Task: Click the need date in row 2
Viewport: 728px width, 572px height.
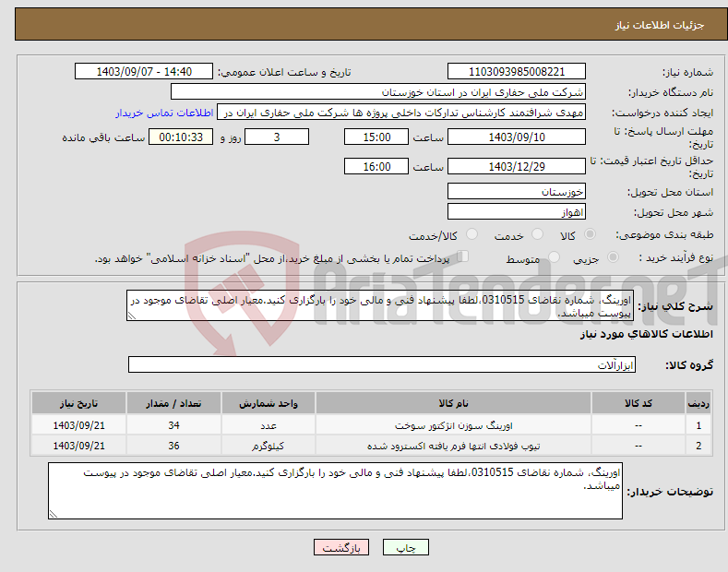Action: point(78,446)
